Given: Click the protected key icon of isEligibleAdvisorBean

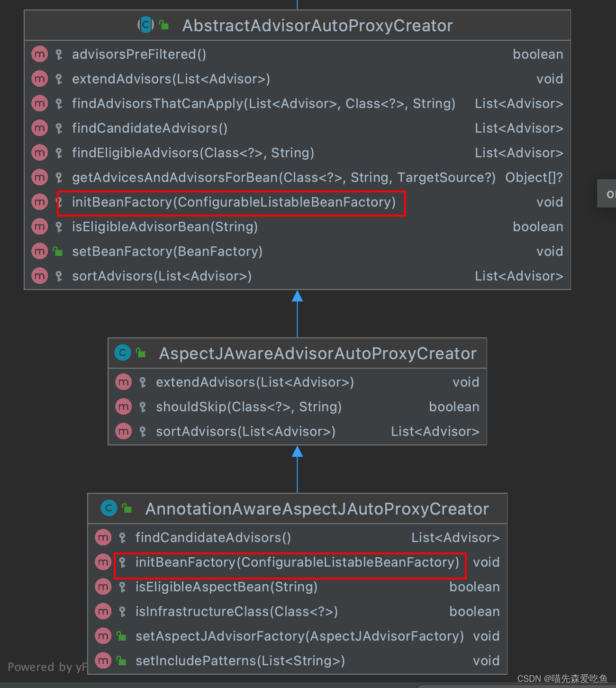Looking at the screenshot, I should [x=59, y=227].
